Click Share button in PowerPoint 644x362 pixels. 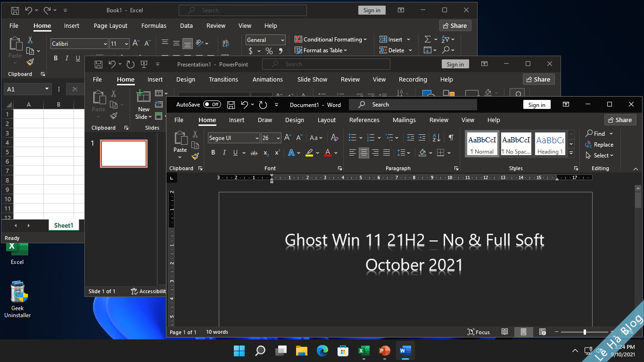click(x=538, y=79)
